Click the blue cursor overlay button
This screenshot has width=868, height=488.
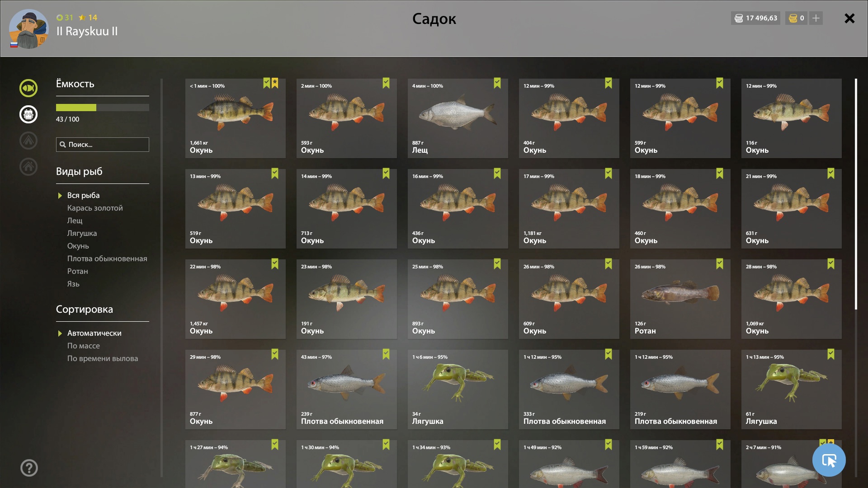tap(829, 460)
